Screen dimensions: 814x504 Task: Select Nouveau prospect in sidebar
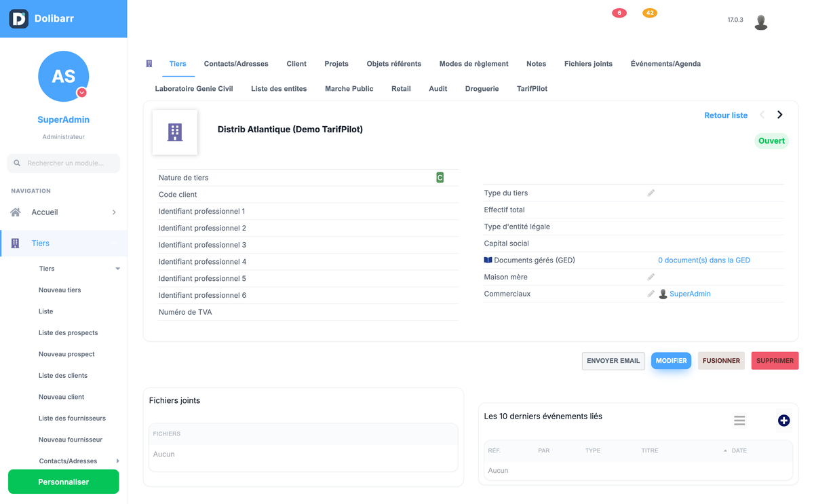click(x=66, y=354)
